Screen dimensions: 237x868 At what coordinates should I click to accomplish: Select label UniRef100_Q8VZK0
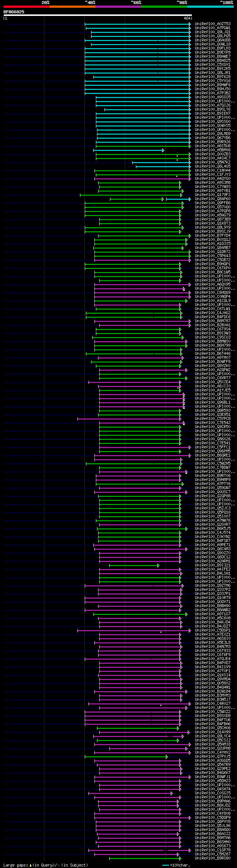pyautogui.click(x=213, y=366)
